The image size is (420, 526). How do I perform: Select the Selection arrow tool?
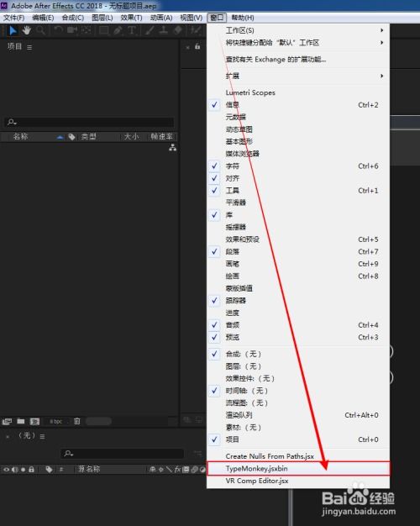[x=13, y=30]
